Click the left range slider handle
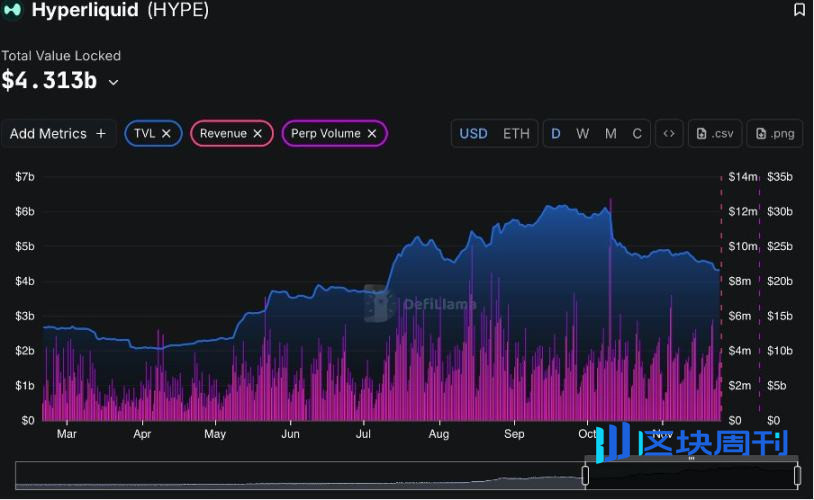This screenshot has width=814, height=500. [x=586, y=475]
